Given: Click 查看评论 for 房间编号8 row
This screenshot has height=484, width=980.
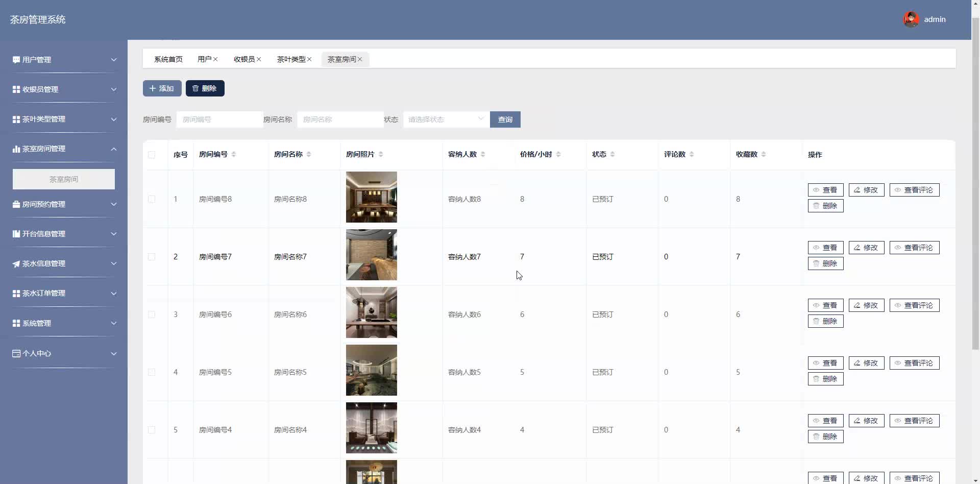Looking at the screenshot, I should 914,190.
